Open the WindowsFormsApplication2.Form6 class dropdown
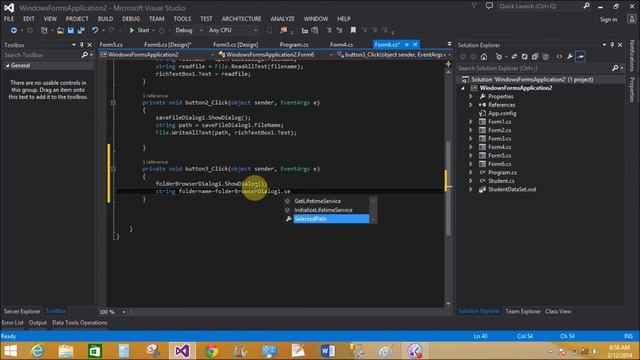The height and width of the screenshot is (360, 640). (275, 55)
